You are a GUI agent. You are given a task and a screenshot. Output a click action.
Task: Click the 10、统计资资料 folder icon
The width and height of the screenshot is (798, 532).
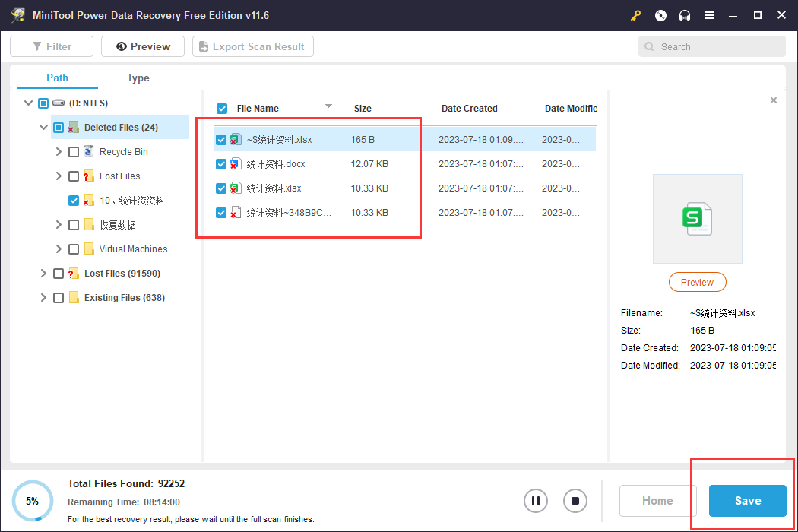(x=89, y=201)
